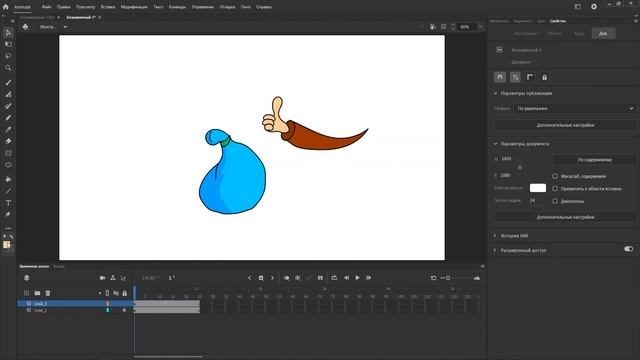
Task: Open more tools via the three dots
Action: pos(8,228)
